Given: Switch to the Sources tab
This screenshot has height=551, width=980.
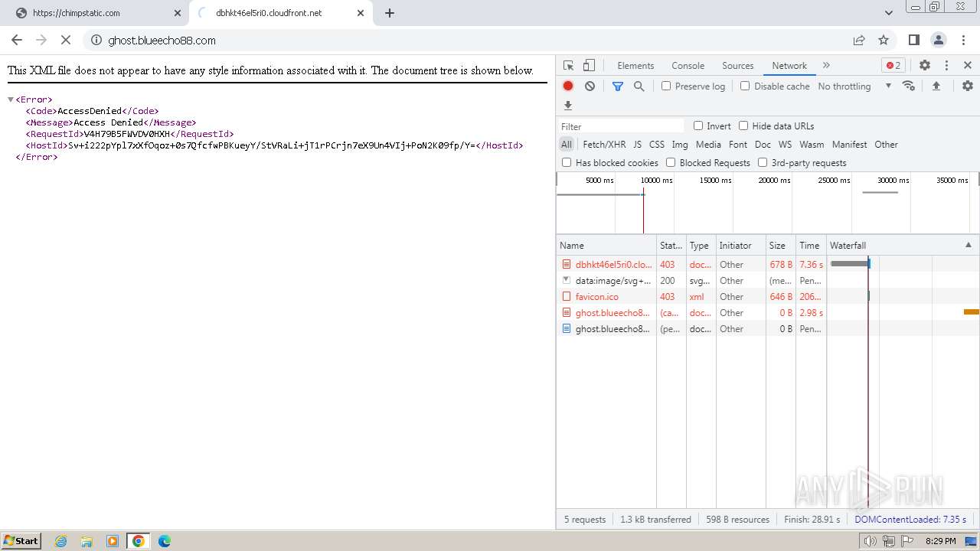Looking at the screenshot, I should pyautogui.click(x=738, y=66).
